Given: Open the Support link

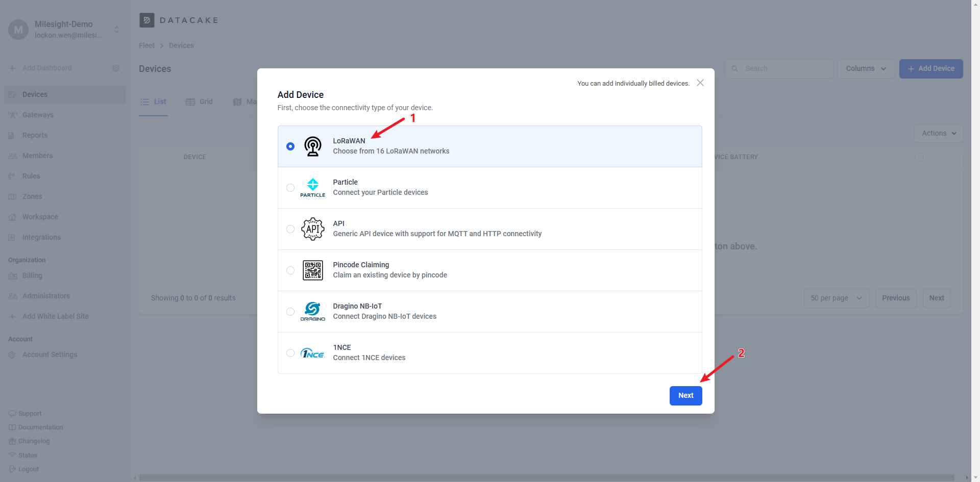Looking at the screenshot, I should [x=25, y=414].
